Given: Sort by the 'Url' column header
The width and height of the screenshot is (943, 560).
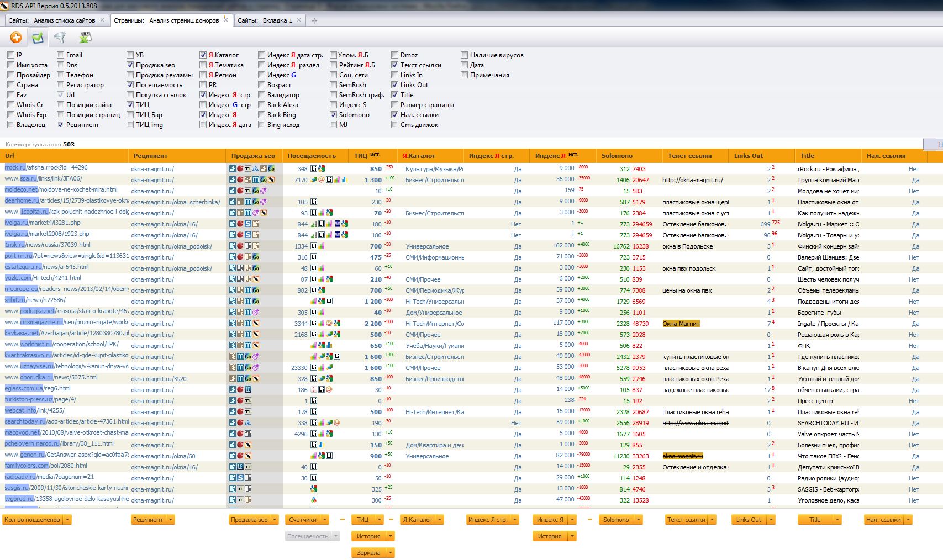Looking at the screenshot, I should [x=64, y=156].
